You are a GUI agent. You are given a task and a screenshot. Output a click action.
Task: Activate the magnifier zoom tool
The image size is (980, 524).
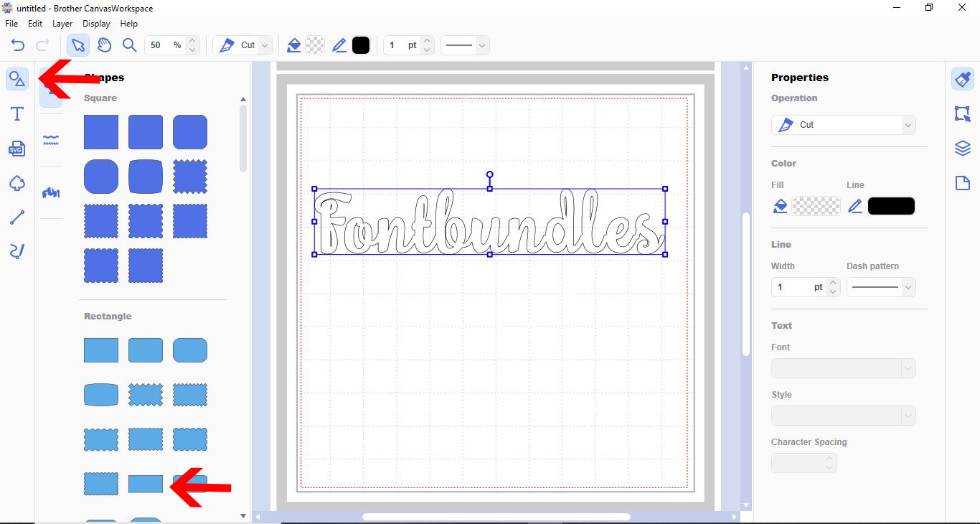(x=129, y=45)
